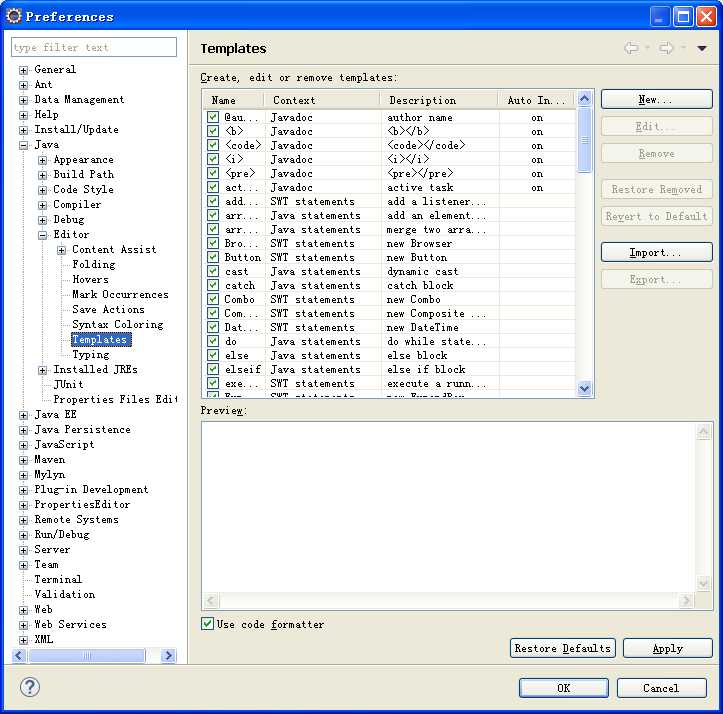Select the Hovers tree item
The width and height of the screenshot is (723, 714).
pyautogui.click(x=90, y=279)
